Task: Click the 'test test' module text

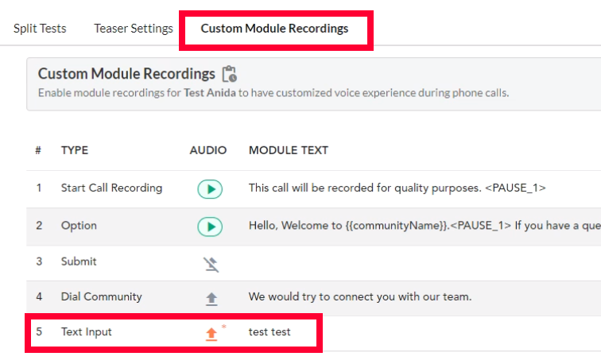Action: pos(269,332)
